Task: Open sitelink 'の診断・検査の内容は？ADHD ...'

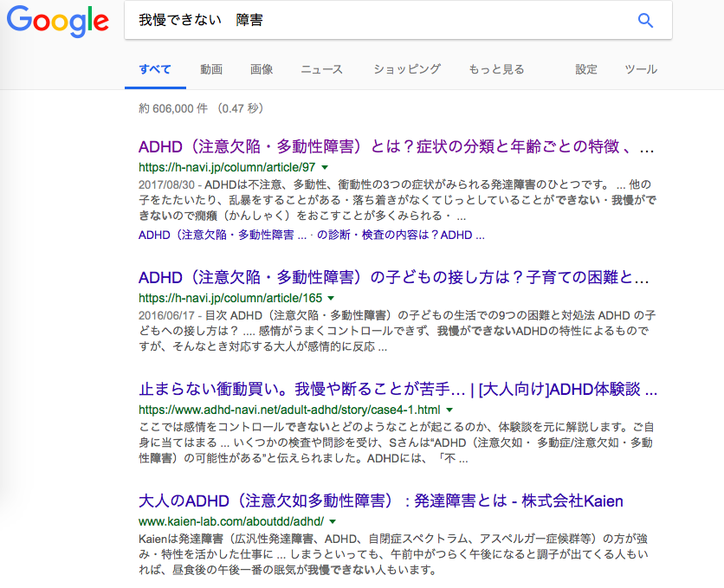Action: (401, 235)
